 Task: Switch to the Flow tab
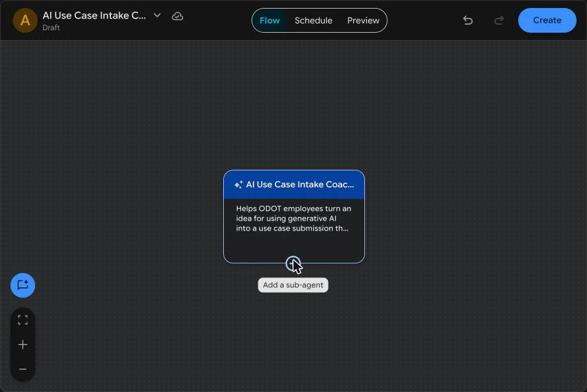[269, 20]
